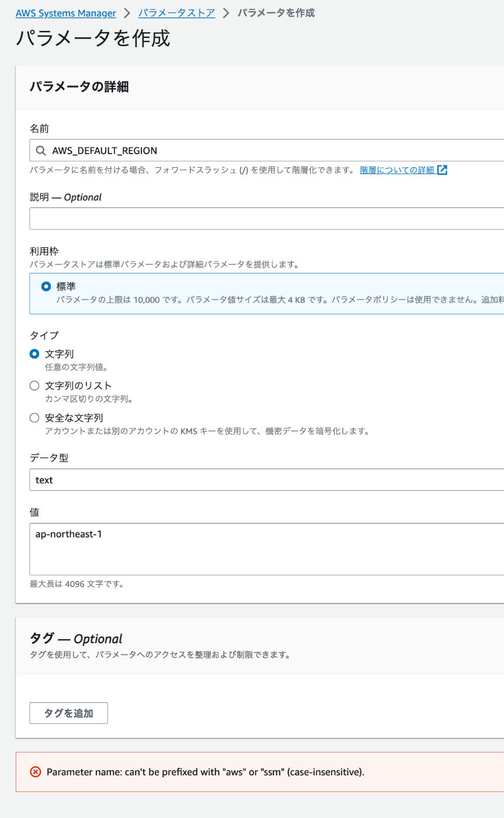
Task: Click the 値 textarea containing ap-northeast-1
Action: (x=267, y=549)
